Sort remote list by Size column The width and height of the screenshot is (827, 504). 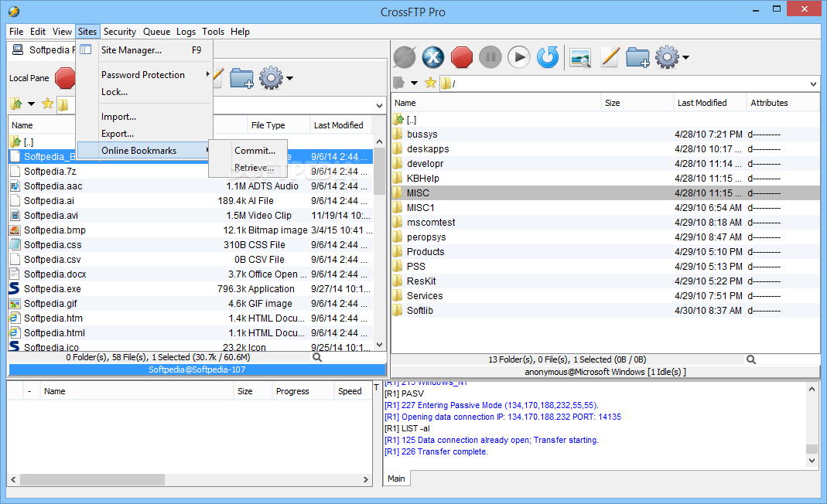(x=637, y=103)
